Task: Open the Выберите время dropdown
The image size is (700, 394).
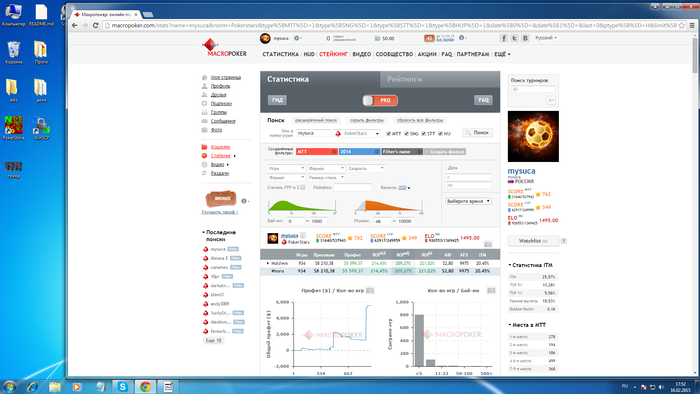Action: pyautogui.click(x=468, y=201)
